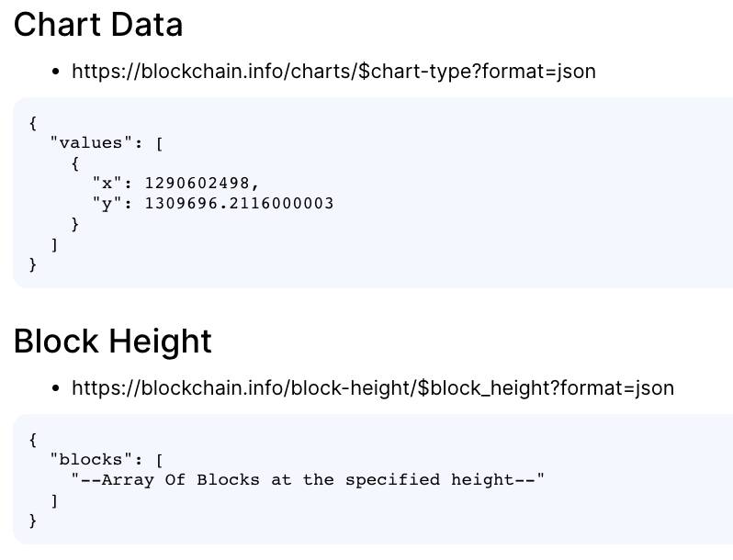Click the Block Height heading

point(113,342)
